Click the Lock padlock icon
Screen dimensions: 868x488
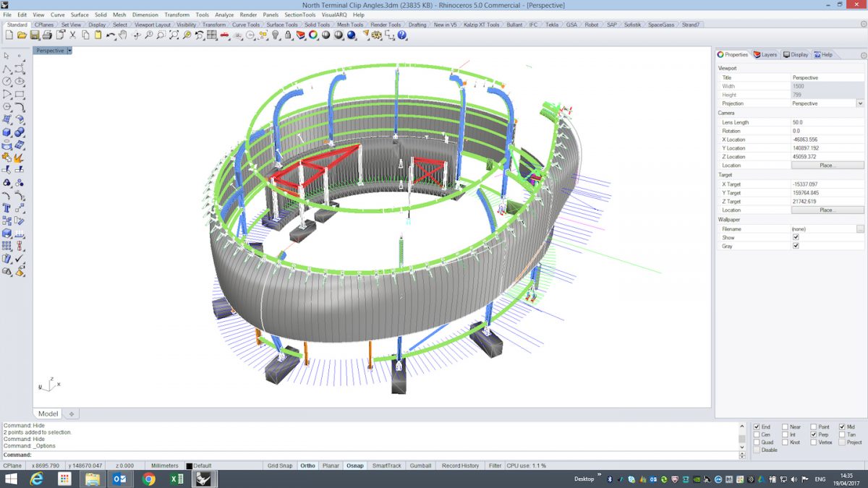pyautogui.click(x=288, y=35)
